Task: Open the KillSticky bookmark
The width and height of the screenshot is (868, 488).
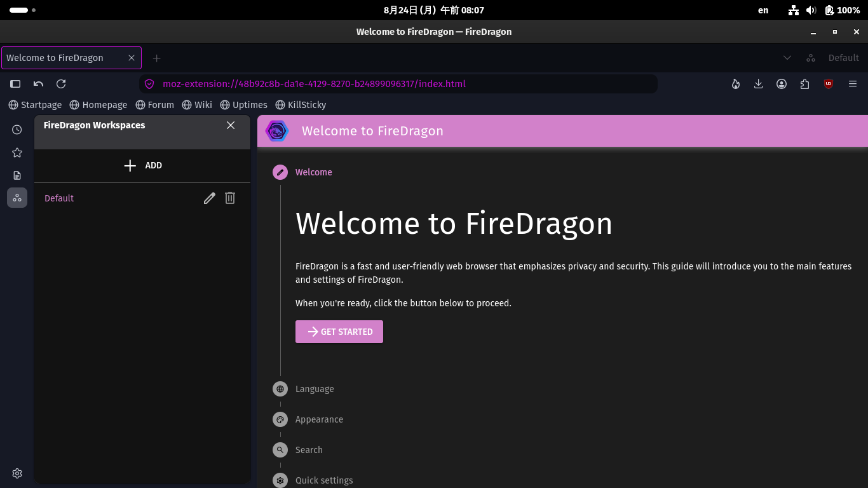Action: click(301, 105)
